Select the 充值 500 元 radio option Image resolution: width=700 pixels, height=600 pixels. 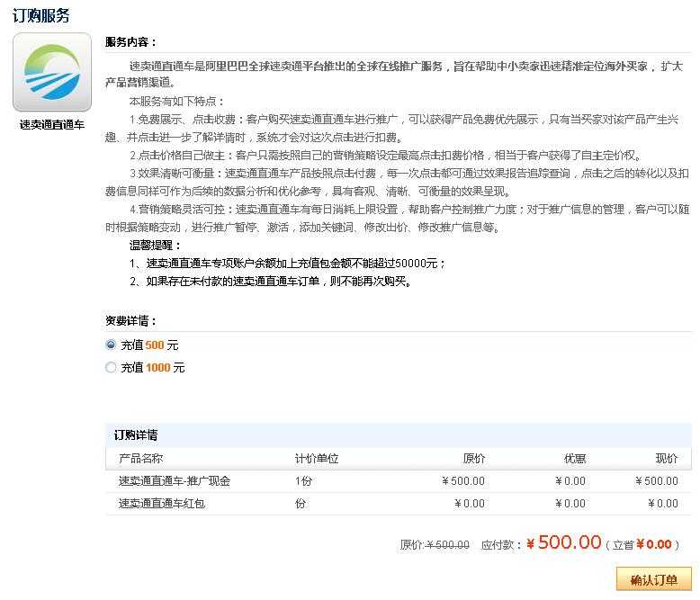pos(111,345)
